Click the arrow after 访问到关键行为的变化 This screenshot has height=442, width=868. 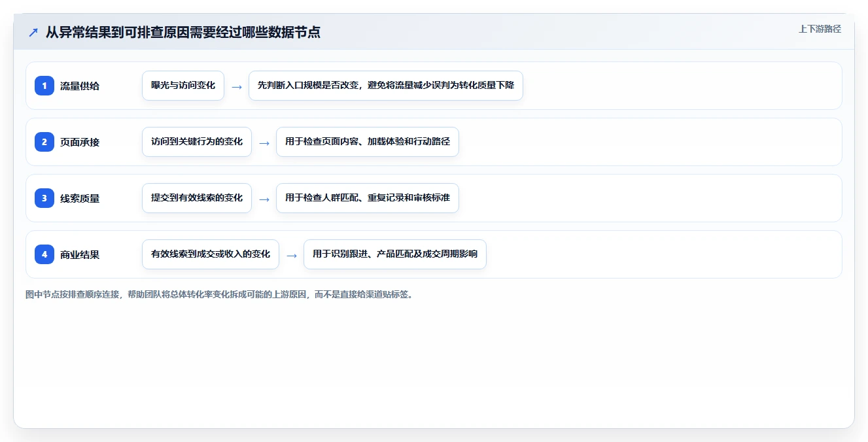[264, 143]
